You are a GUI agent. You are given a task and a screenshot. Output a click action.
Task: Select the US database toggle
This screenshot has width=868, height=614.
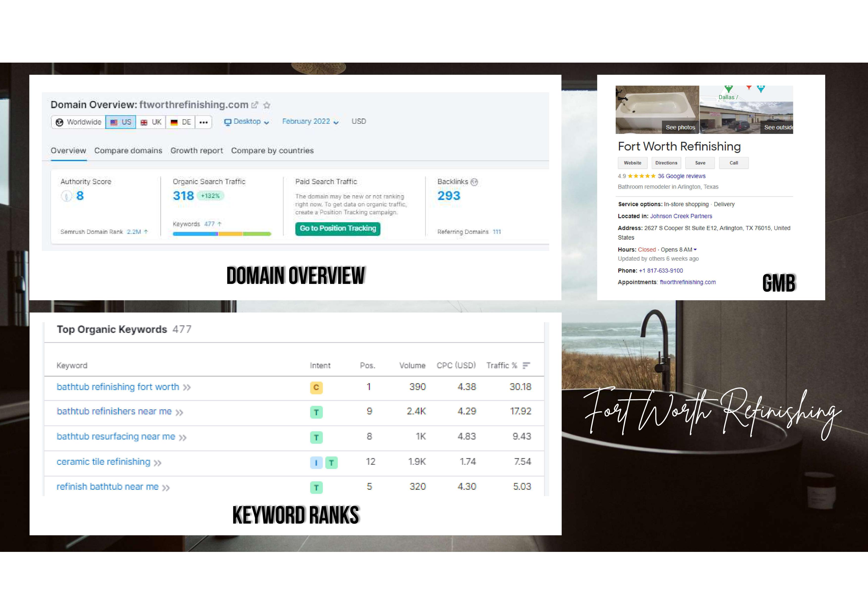121,122
